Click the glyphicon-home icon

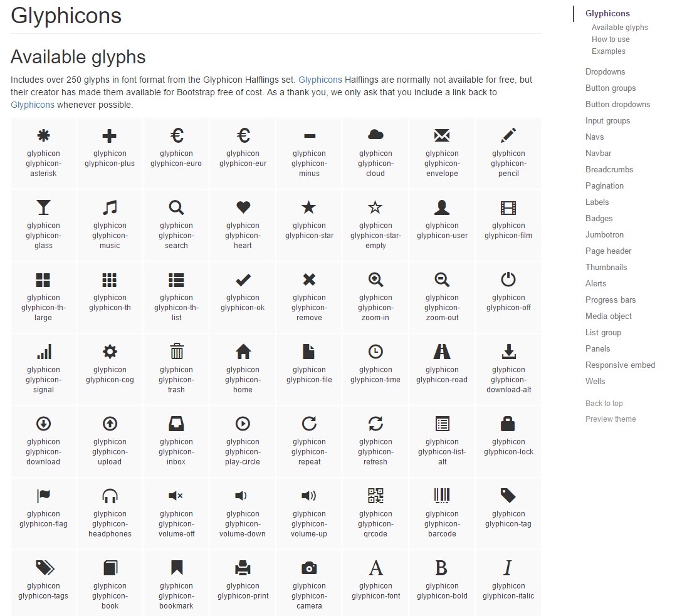coord(242,352)
